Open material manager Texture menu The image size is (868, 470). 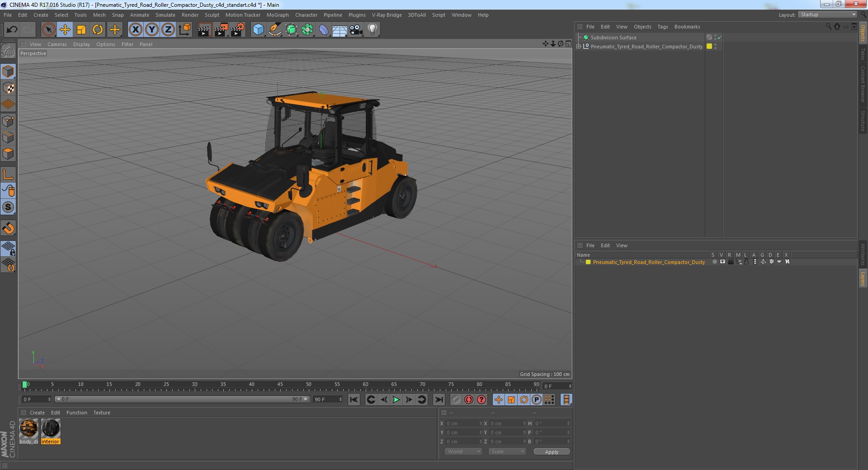(x=102, y=413)
